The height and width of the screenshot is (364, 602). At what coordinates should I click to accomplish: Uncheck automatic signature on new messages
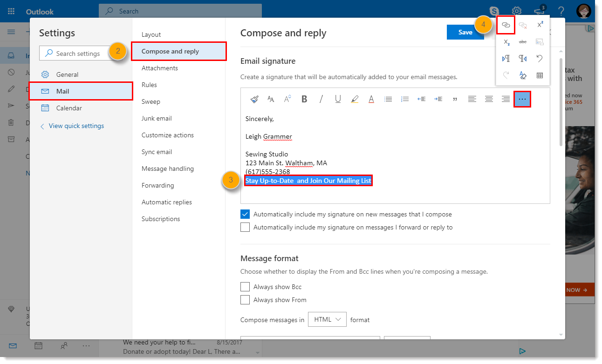click(245, 214)
